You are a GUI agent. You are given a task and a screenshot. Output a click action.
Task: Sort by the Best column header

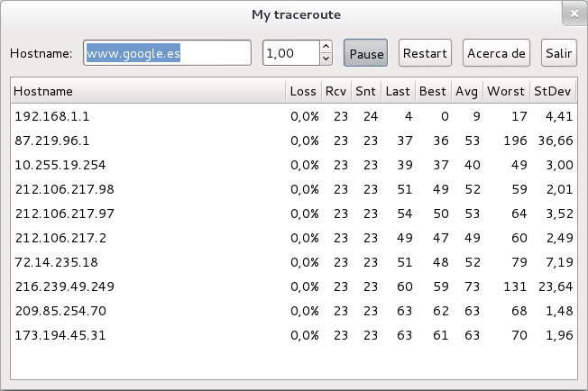[x=433, y=91]
